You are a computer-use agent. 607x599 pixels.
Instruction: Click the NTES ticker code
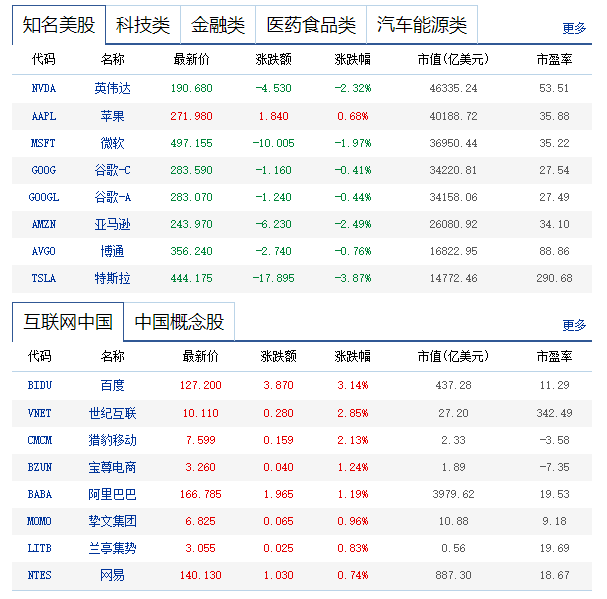point(39,575)
